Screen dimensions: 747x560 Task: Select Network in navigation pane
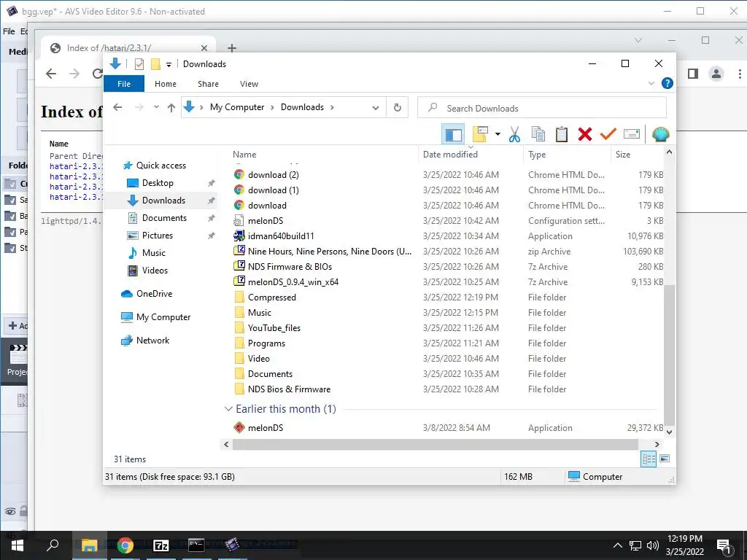click(152, 341)
